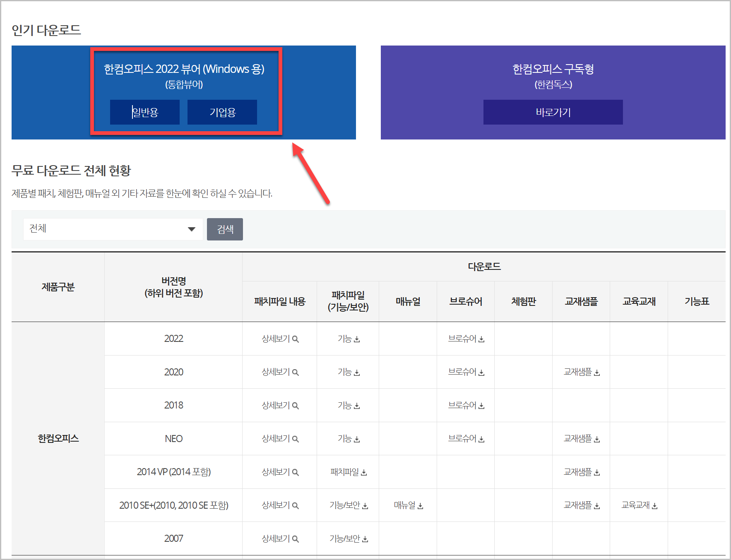Download 교재샘플 for NEO

[x=582, y=439]
